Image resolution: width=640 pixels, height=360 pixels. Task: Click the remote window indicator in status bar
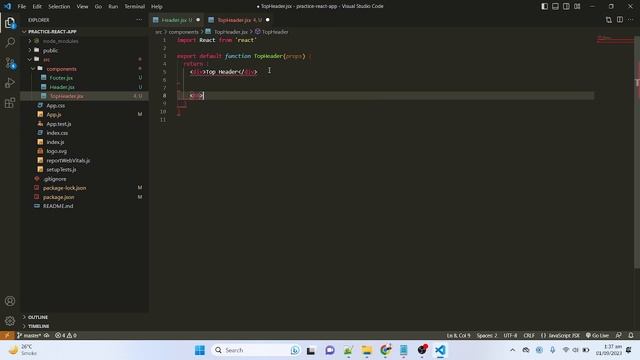(x=7, y=335)
